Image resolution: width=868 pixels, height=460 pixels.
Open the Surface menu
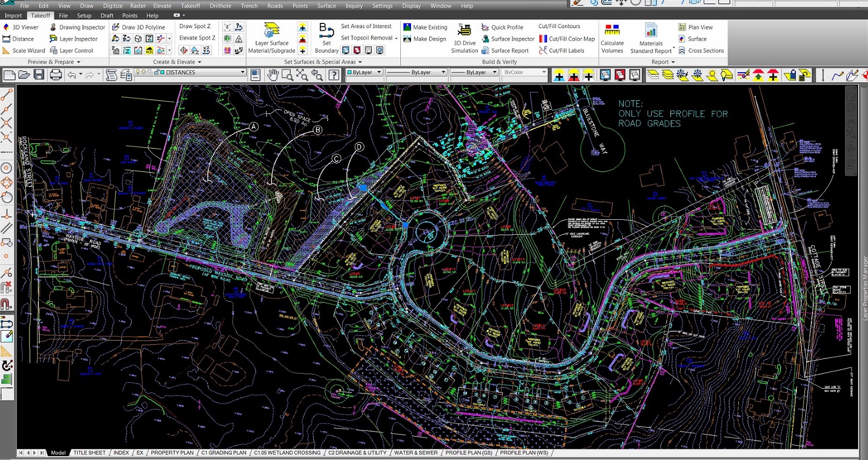tap(326, 6)
